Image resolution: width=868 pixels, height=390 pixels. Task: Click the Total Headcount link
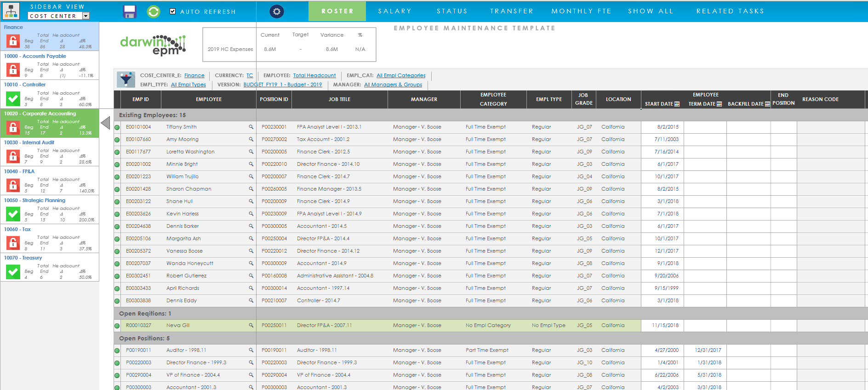pos(314,75)
